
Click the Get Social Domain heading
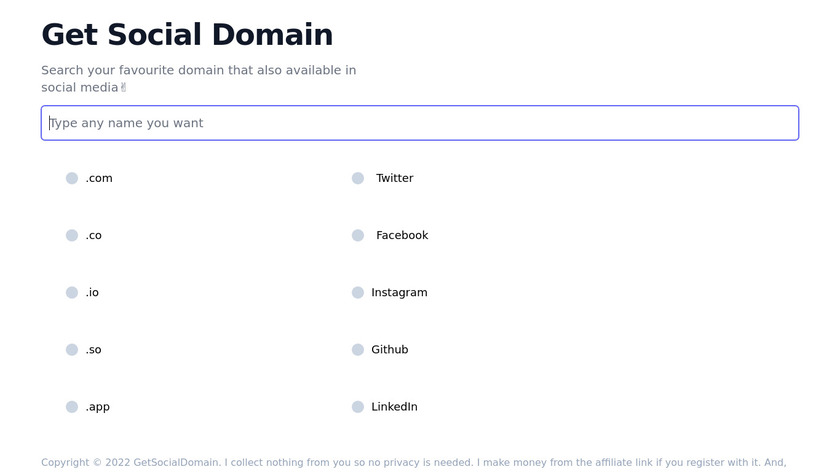click(187, 34)
